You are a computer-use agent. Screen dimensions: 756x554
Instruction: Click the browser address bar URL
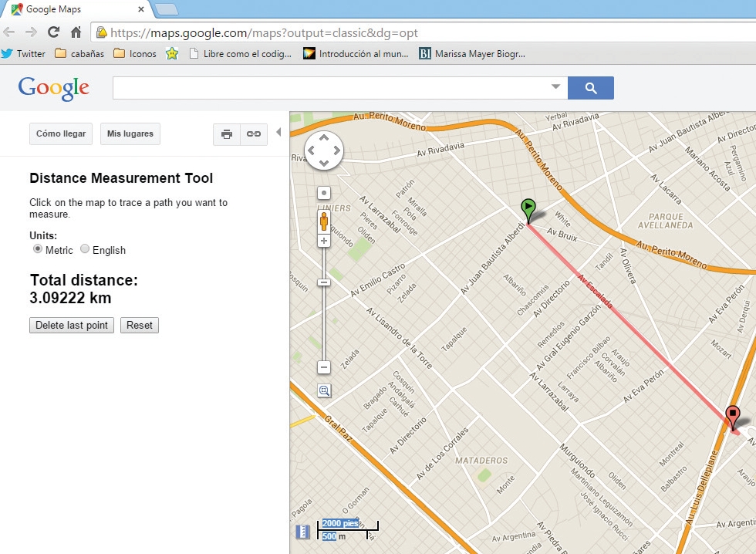tap(264, 32)
